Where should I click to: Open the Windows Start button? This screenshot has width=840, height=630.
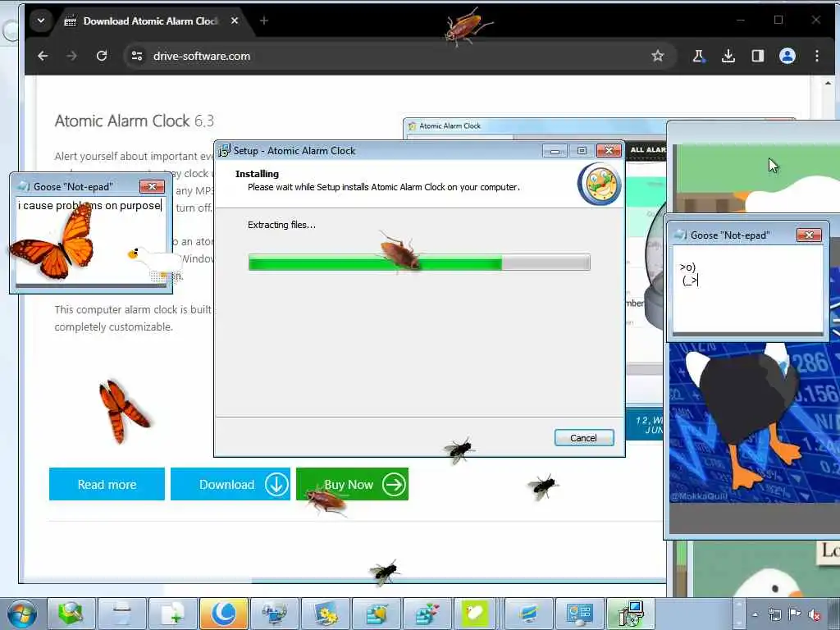click(x=22, y=614)
